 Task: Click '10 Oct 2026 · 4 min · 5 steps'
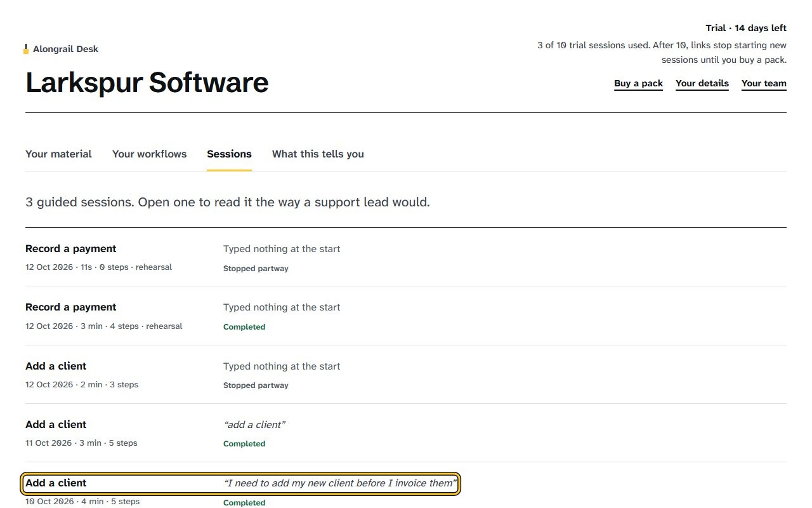coord(82,502)
